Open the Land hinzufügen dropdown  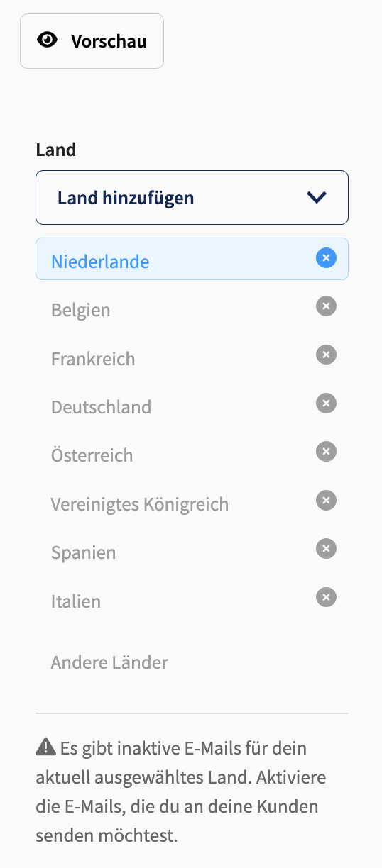tap(192, 197)
